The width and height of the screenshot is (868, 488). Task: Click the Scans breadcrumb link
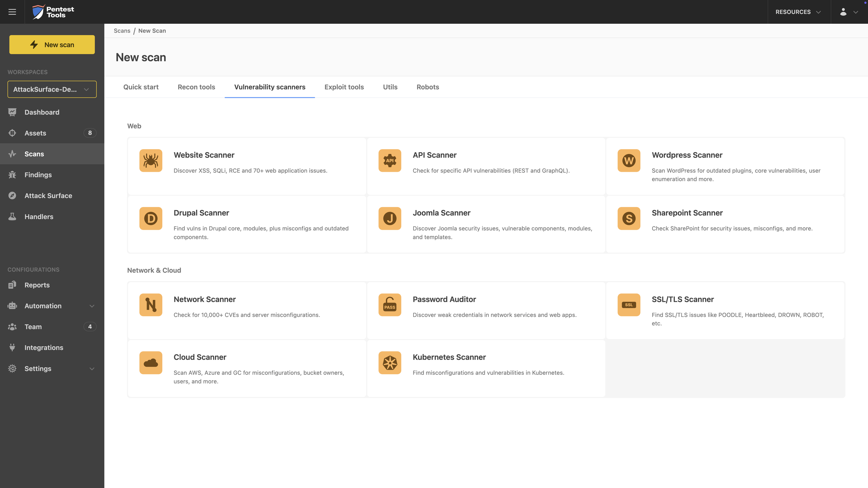pyautogui.click(x=122, y=31)
